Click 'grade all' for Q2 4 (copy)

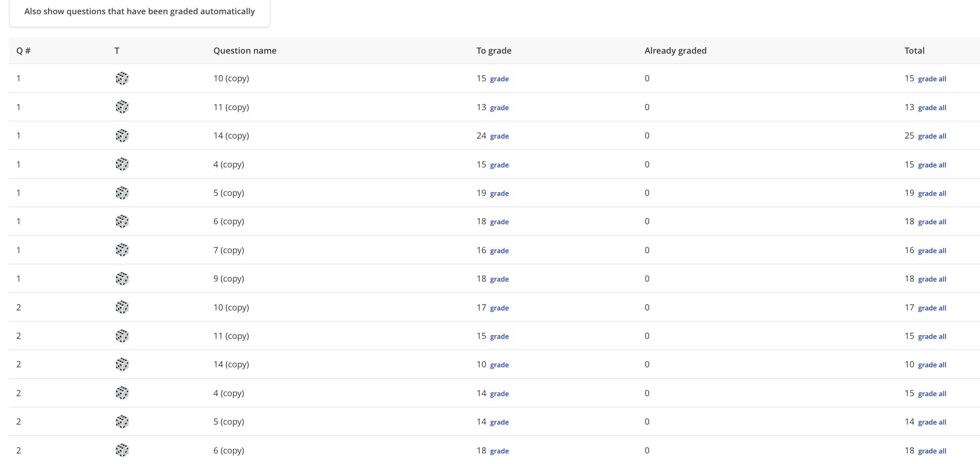click(932, 394)
